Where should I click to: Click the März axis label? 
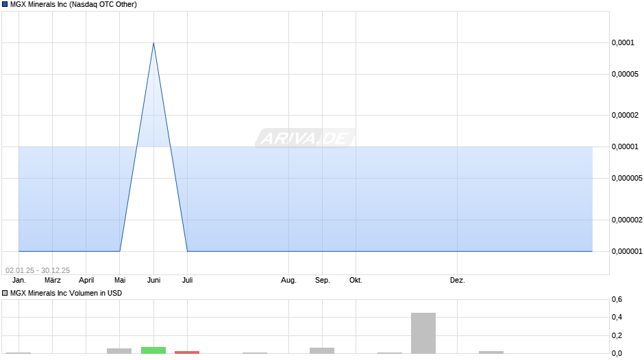(x=53, y=281)
